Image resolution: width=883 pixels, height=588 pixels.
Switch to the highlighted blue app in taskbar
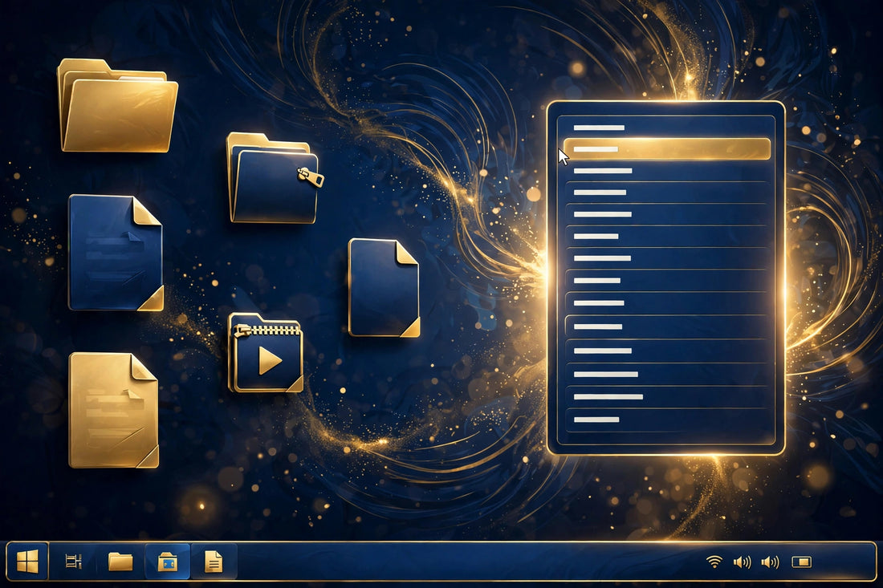168,562
